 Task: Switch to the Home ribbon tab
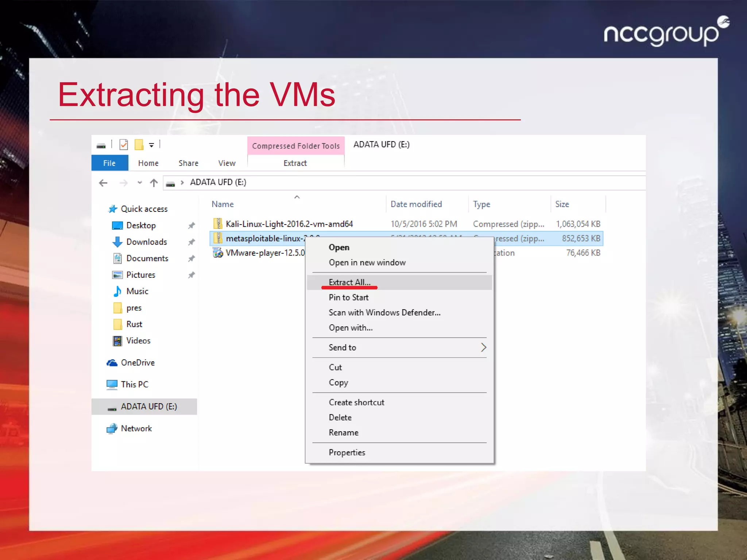point(148,163)
